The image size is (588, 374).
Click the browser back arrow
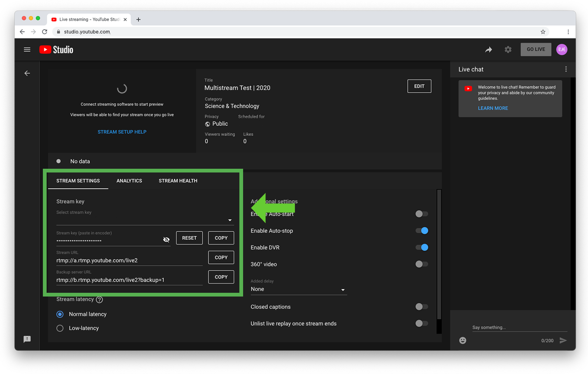[x=22, y=32]
